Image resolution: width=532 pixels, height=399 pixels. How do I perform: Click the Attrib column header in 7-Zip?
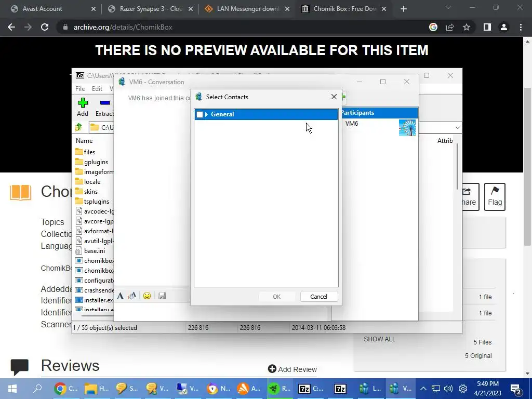pyautogui.click(x=445, y=140)
